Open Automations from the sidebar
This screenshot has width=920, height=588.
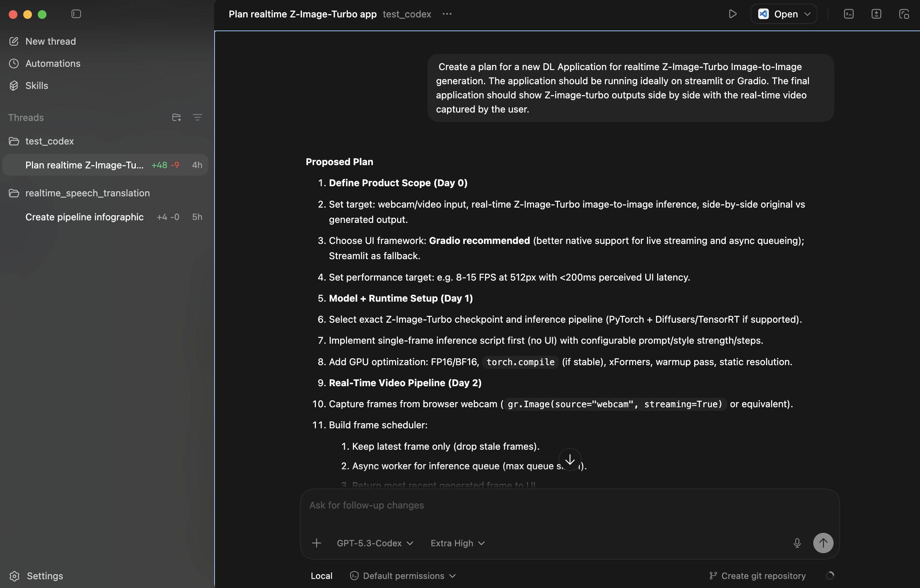click(x=53, y=64)
